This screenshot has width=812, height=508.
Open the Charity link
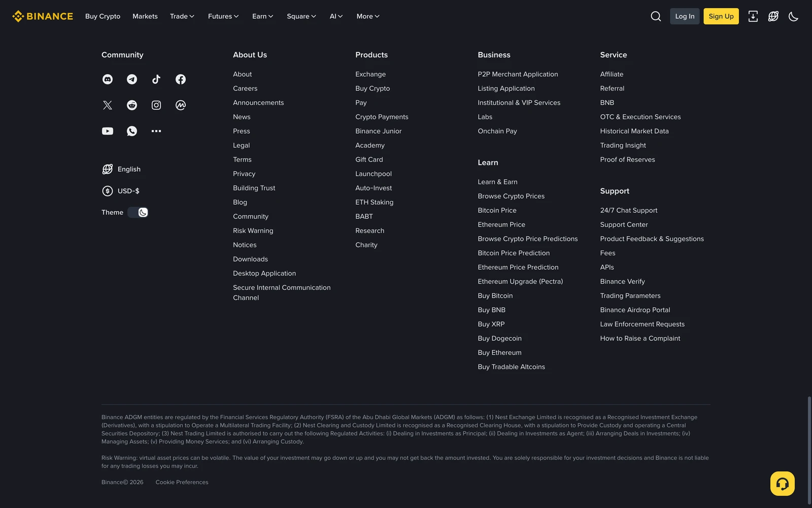[366, 245]
